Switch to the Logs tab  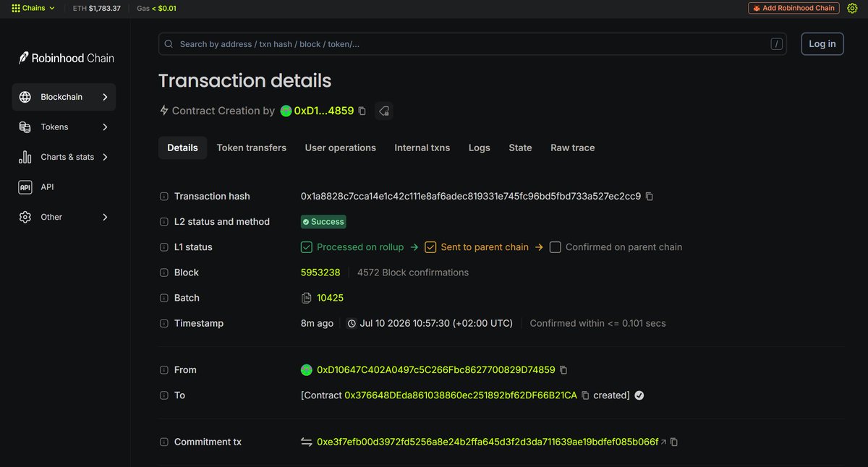pos(480,147)
